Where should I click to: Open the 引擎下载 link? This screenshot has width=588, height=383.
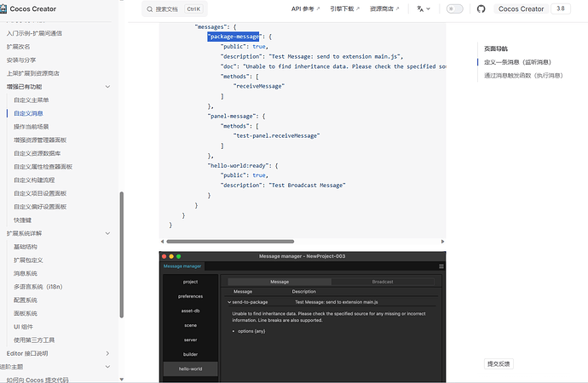(x=344, y=9)
